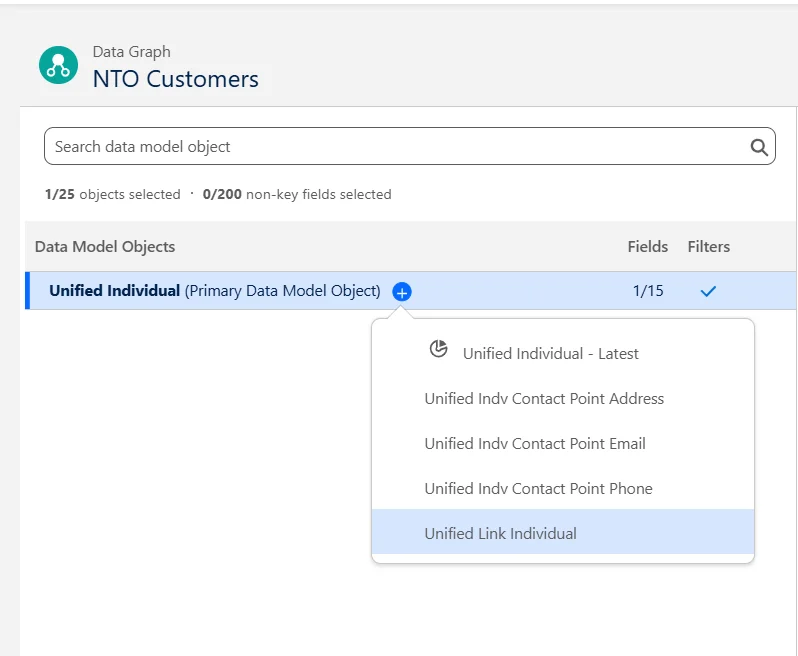This screenshot has width=798, height=656.
Task: Click the 1/25 objects selected text
Action: pos(112,194)
